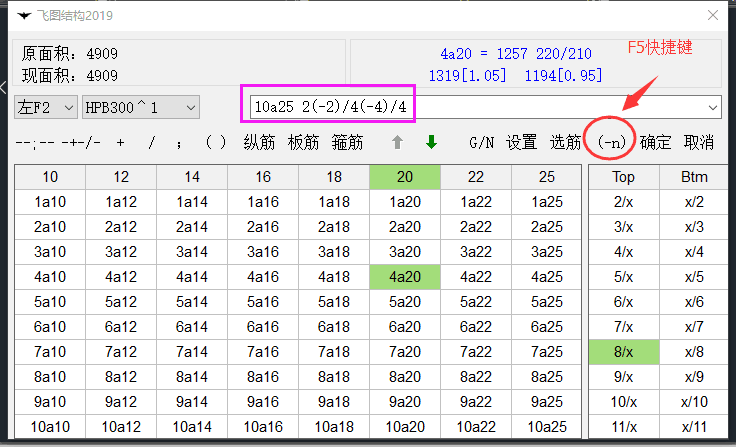Confirm with 确定 button
The height and width of the screenshot is (447, 736).
[x=655, y=142]
